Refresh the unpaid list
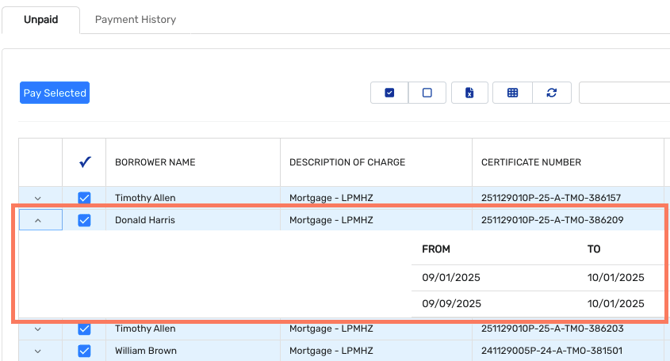Image resolution: width=670 pixels, height=361 pixels. [552, 93]
